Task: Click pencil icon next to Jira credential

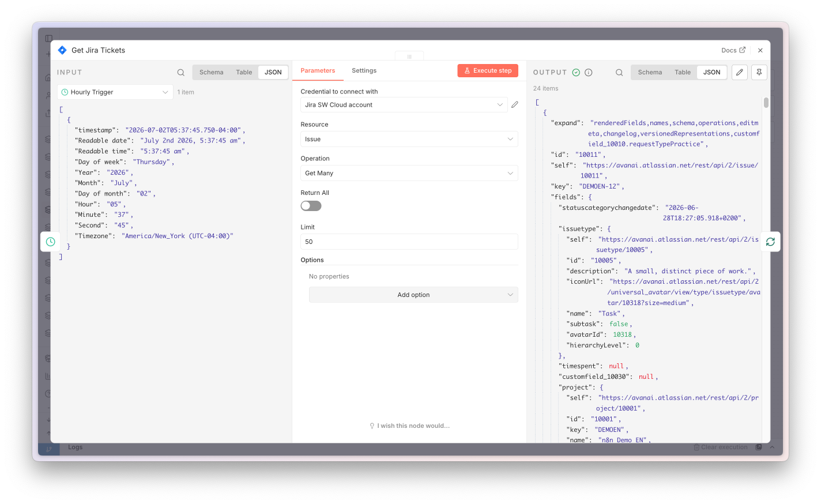Action: tap(515, 105)
